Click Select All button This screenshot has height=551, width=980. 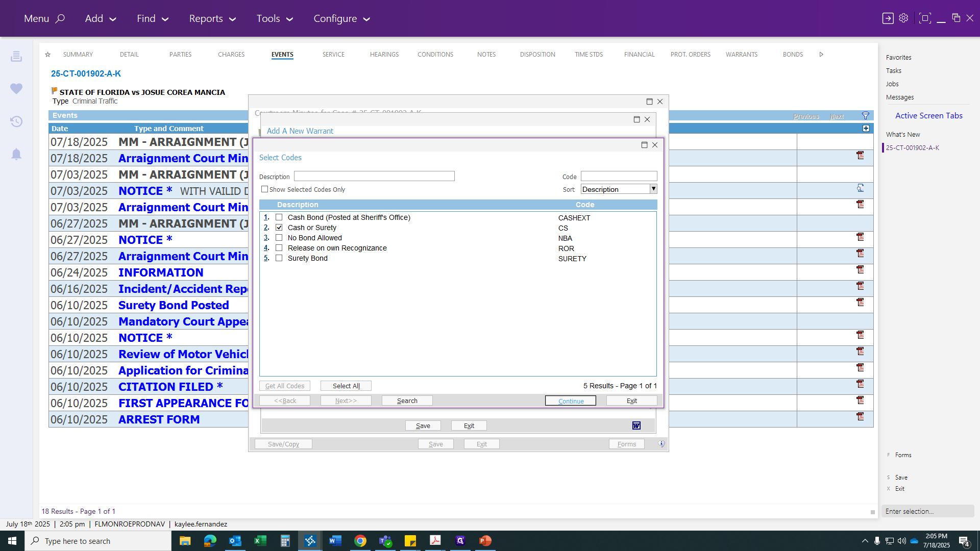pos(346,386)
